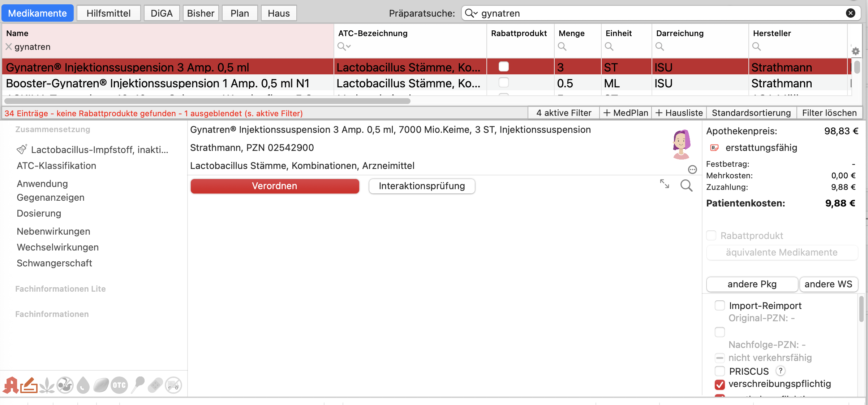Click the orange prescription signing icon
The height and width of the screenshot is (405, 868).
click(29, 385)
